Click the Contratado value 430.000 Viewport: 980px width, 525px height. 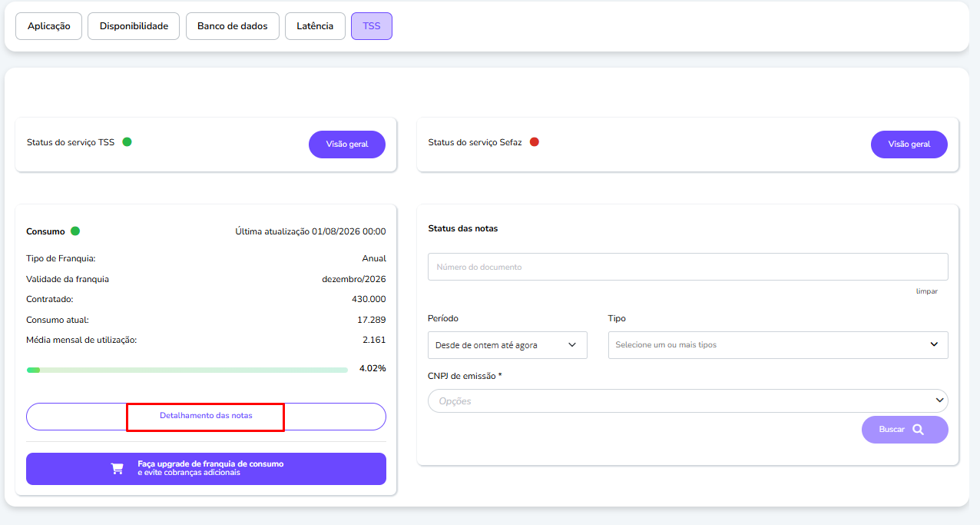pos(369,299)
